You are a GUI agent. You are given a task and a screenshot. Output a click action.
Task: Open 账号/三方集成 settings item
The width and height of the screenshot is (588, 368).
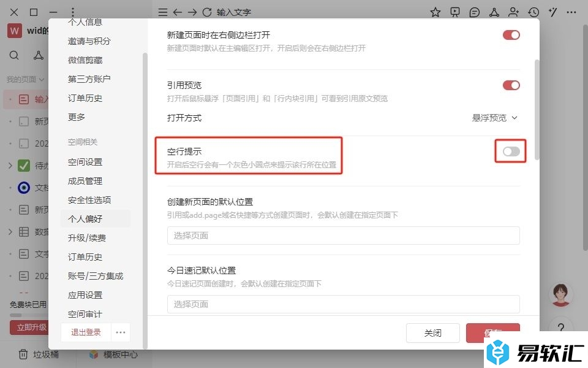[x=96, y=276]
